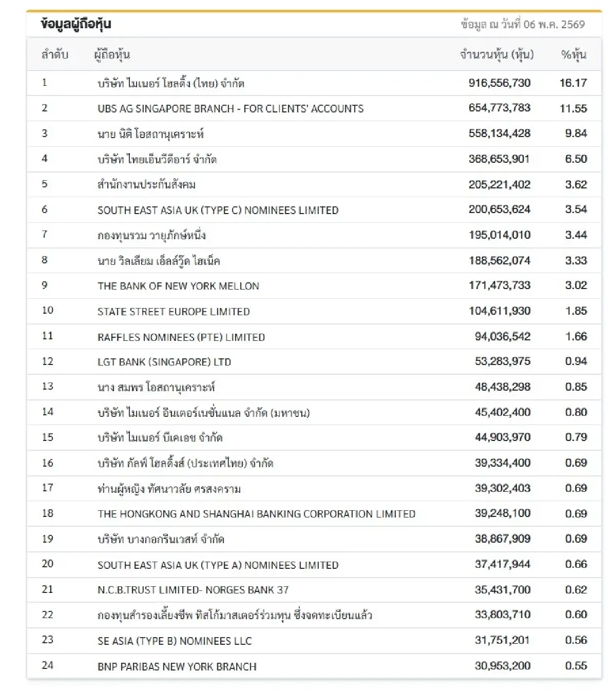Select shareholder นาย วิลเลียม เอ็ลล์วู๊ด ไฮเน็ค
This screenshot has height=691, width=616.
[x=159, y=261]
